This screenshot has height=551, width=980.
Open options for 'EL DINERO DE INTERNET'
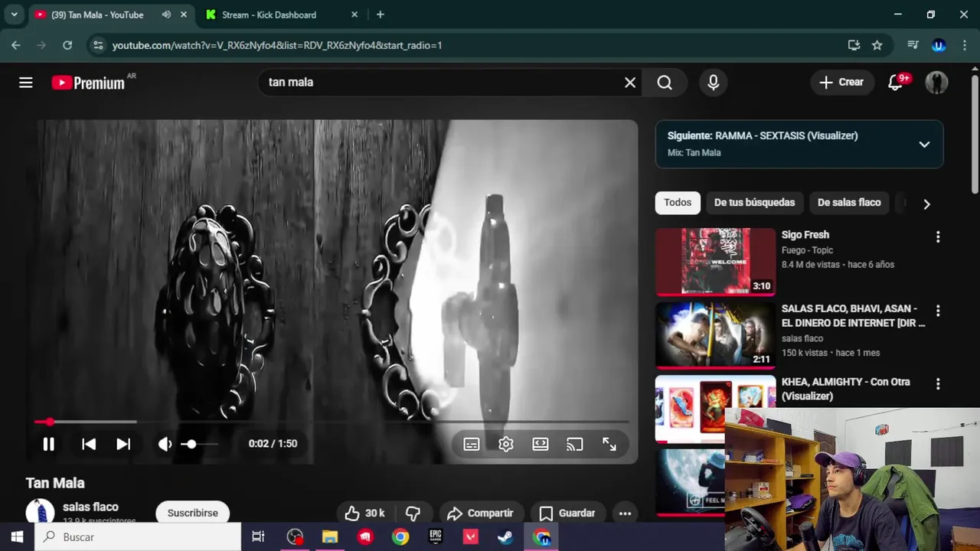click(938, 311)
